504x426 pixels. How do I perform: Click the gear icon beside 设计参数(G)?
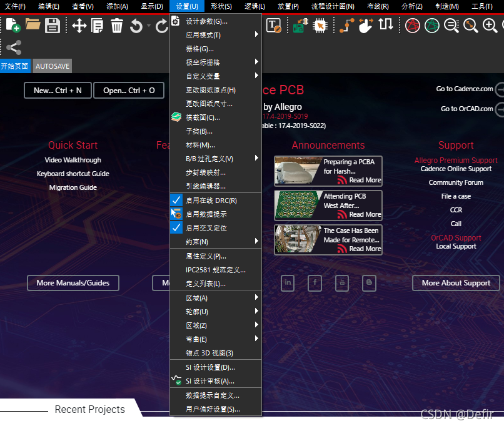(176, 21)
